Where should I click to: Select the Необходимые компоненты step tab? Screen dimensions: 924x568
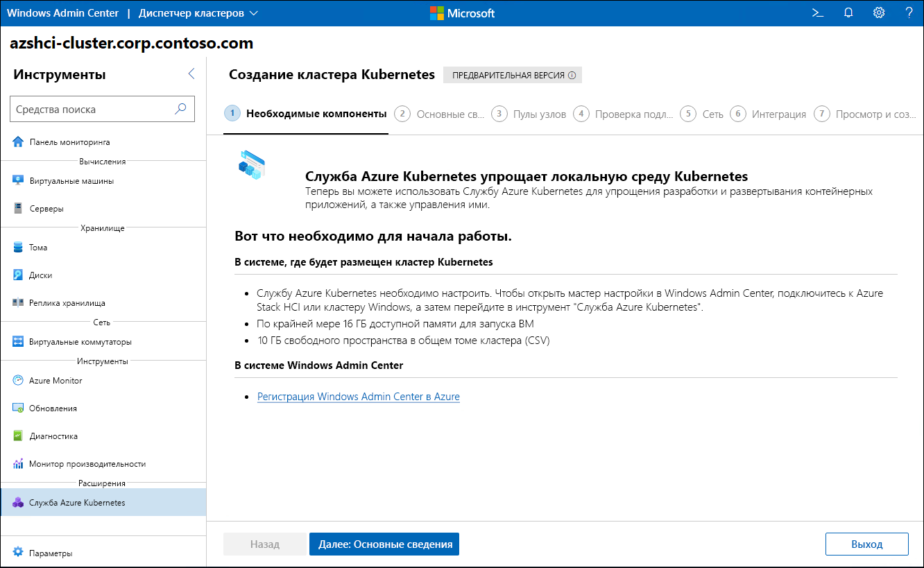(305, 114)
